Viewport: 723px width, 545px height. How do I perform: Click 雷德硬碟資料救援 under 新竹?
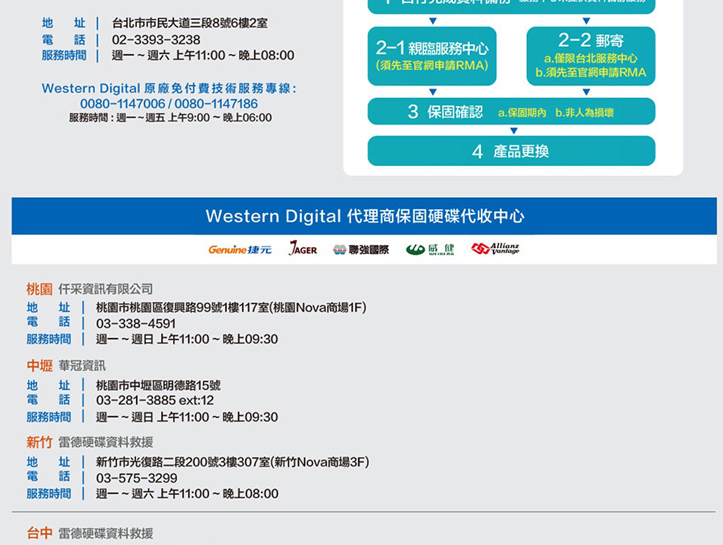click(106, 442)
